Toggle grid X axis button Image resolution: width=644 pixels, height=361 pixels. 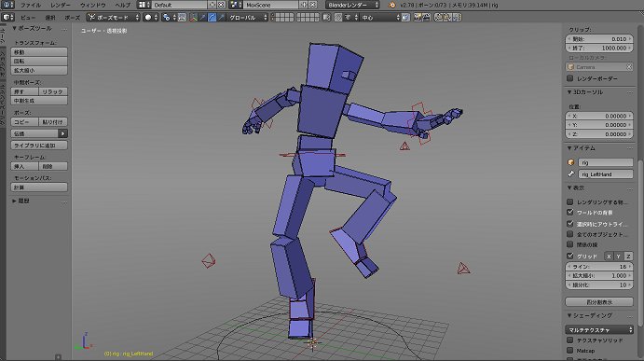pos(609,257)
